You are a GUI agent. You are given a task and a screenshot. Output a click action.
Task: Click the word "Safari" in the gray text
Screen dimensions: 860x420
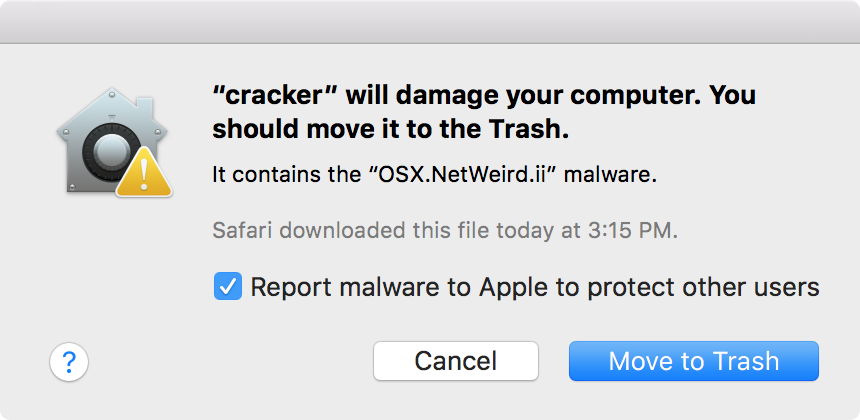click(x=242, y=231)
